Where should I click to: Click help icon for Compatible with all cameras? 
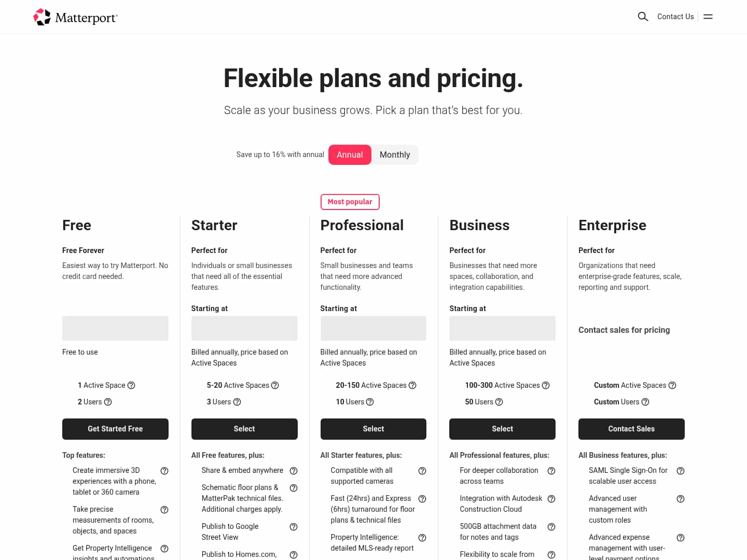click(422, 471)
